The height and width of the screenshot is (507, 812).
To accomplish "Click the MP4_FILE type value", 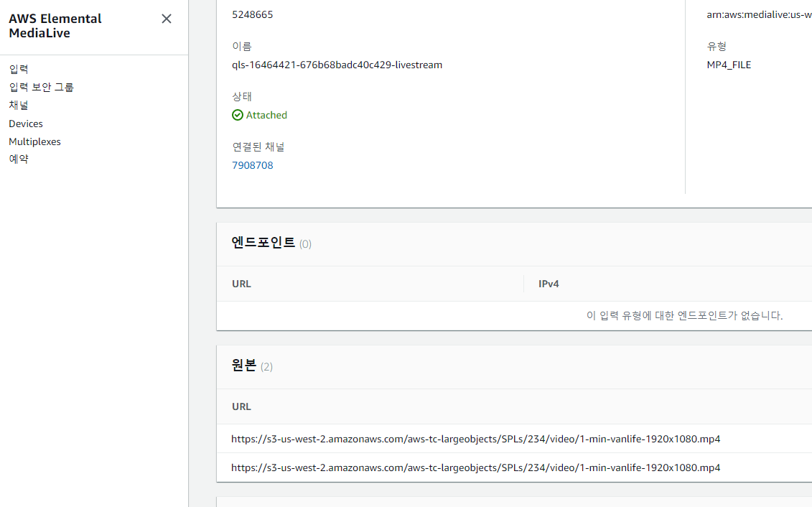I will click(x=729, y=65).
